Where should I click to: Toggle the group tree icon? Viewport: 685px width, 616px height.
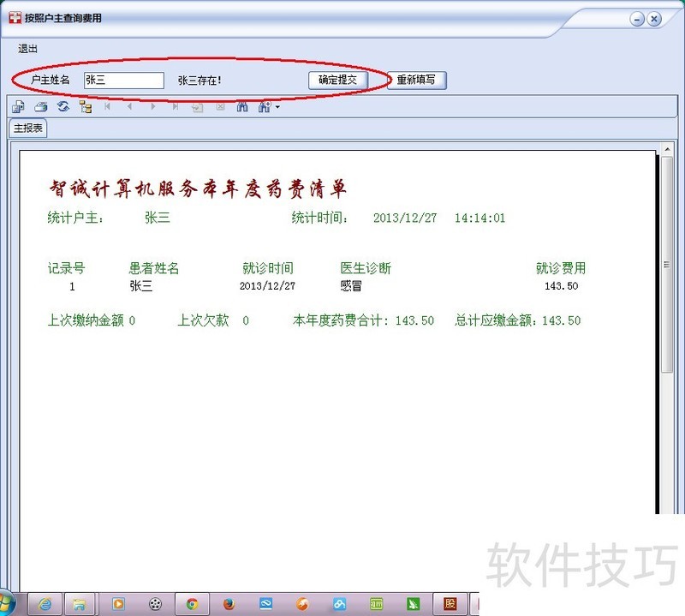tap(85, 107)
